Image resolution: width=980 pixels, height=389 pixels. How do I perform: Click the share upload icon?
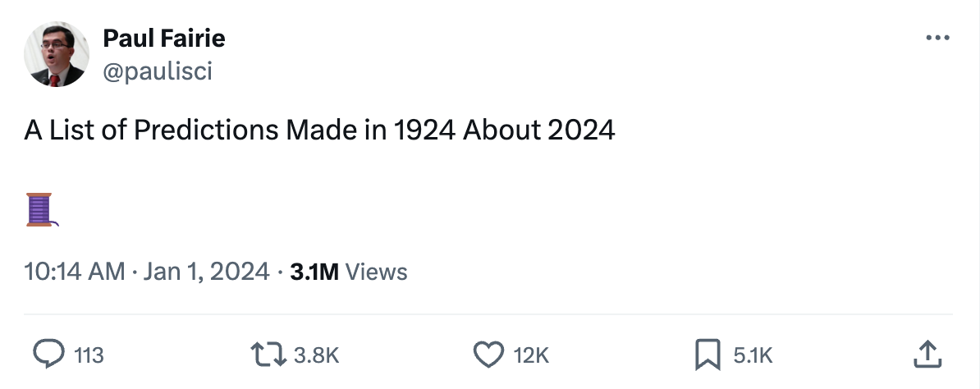926,355
